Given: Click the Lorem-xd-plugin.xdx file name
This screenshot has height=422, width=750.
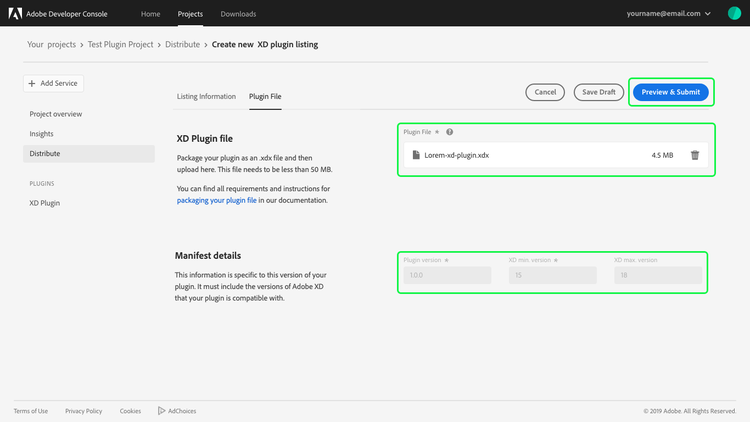Looking at the screenshot, I should 457,155.
